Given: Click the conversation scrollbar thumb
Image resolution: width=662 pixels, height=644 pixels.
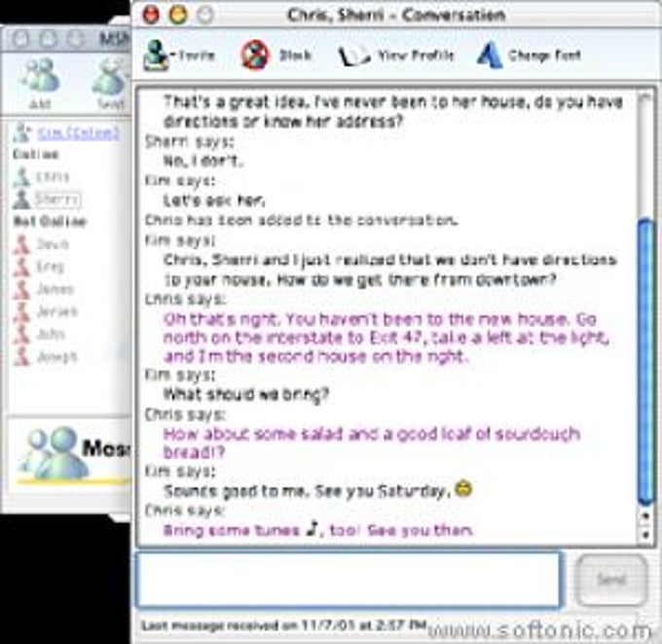Looking at the screenshot, I should tap(646, 361).
